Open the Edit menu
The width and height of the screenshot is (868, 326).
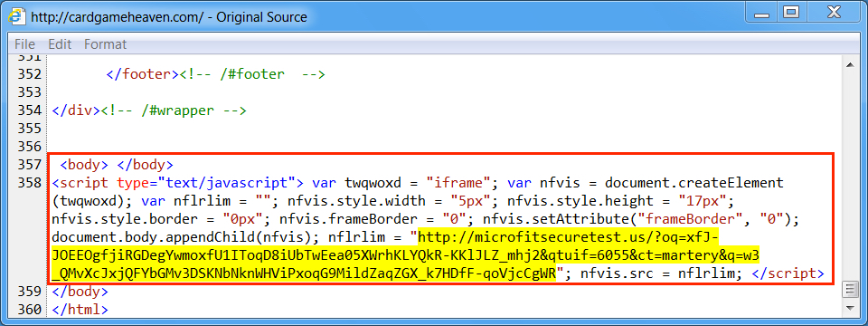pos(60,44)
